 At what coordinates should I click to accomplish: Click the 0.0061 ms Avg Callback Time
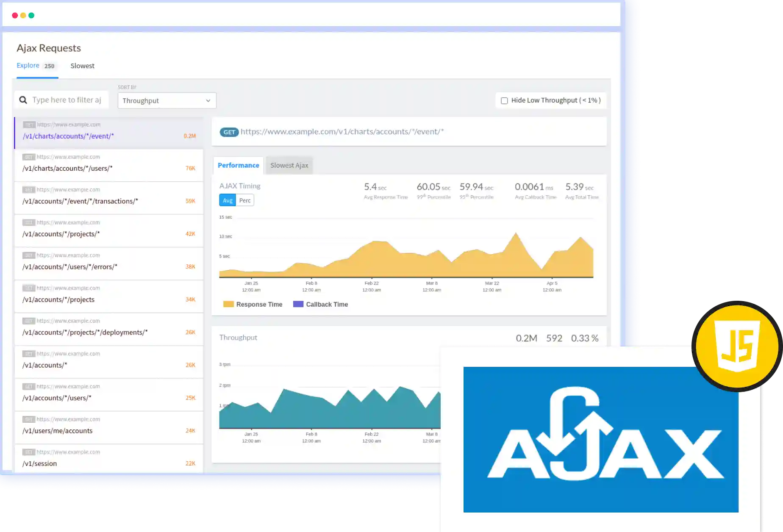pos(534,187)
